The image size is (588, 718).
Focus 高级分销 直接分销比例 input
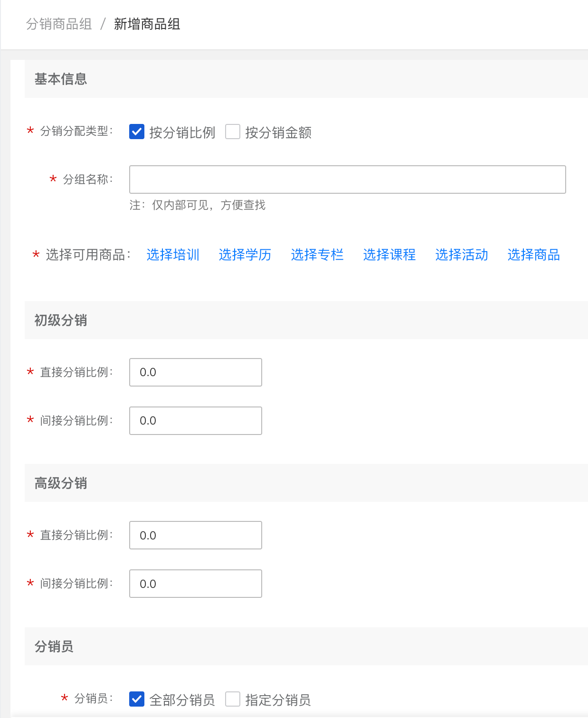[x=196, y=535]
